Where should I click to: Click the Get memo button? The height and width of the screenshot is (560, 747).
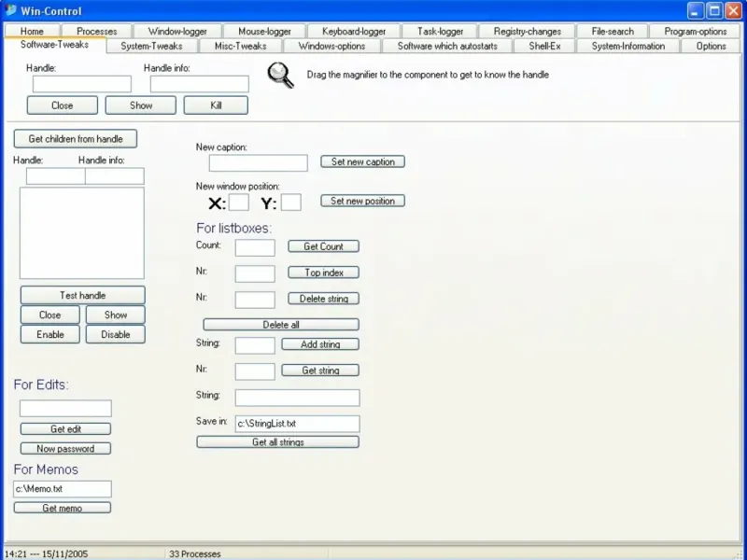tap(63, 508)
